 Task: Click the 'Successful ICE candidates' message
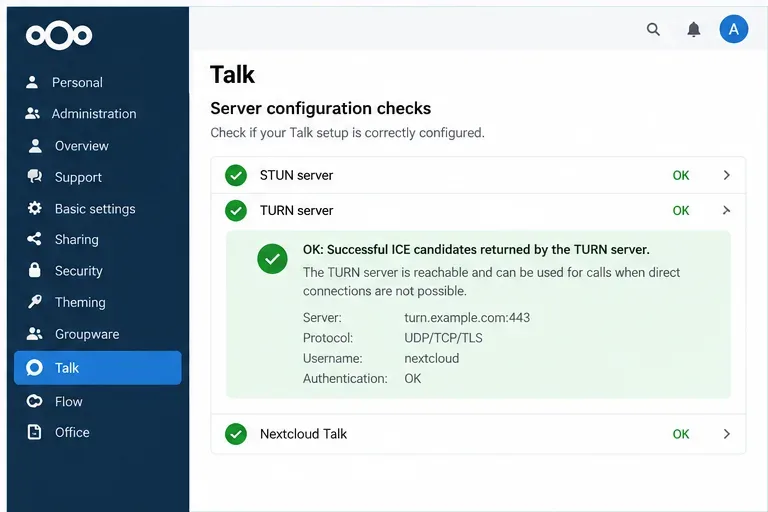476,250
